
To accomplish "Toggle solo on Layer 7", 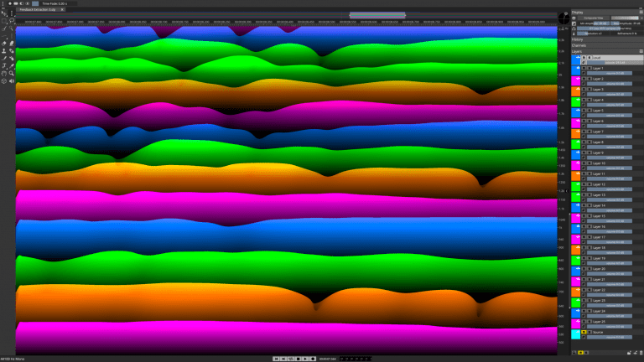I will point(589,132).
